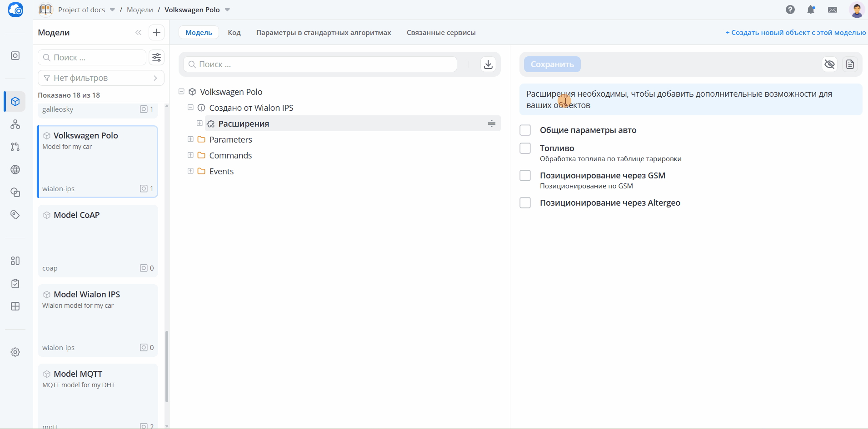Expand the Commands folder
868x429 pixels.
point(190,155)
